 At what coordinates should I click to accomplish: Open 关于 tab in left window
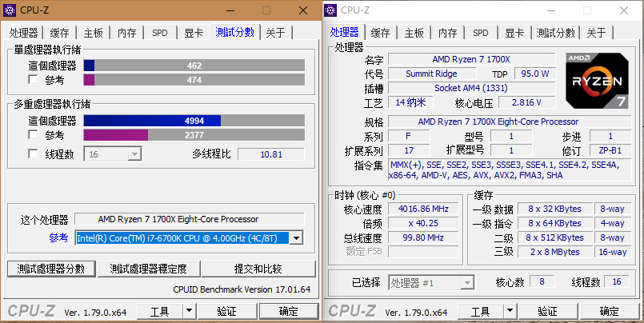coord(275,33)
